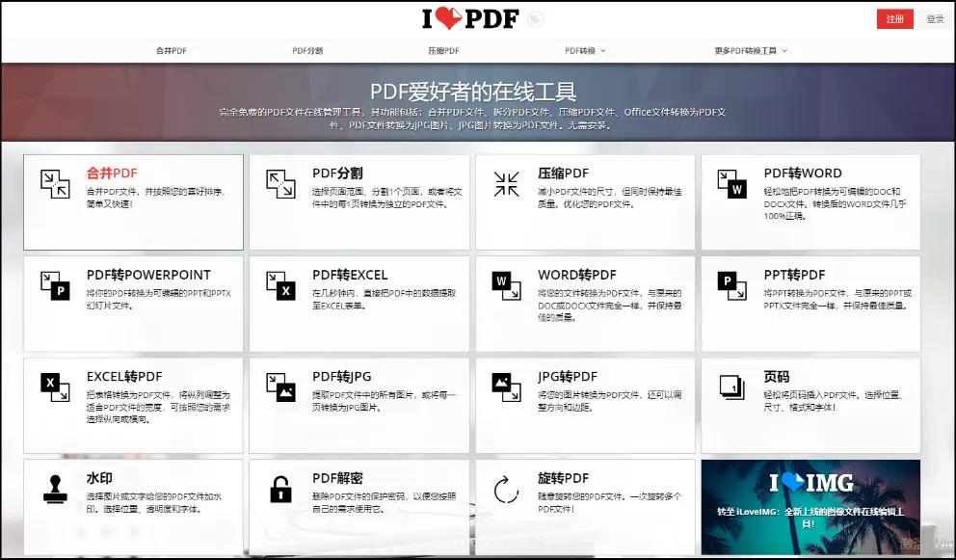Click the 合并PDF merge icon

[x=55, y=184]
